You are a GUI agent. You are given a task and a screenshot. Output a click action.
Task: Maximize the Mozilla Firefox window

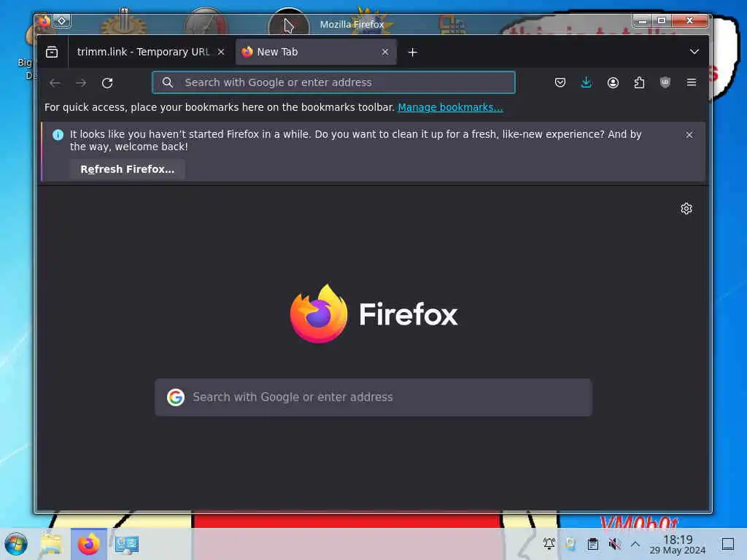point(662,20)
